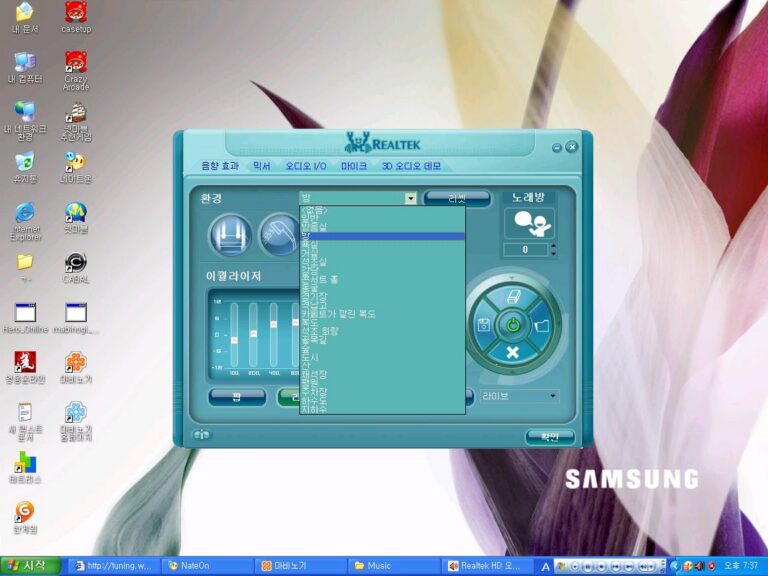This screenshot has height=576, width=768.
Task: Select the Internet Explorer desktop icon
Action: point(25,221)
